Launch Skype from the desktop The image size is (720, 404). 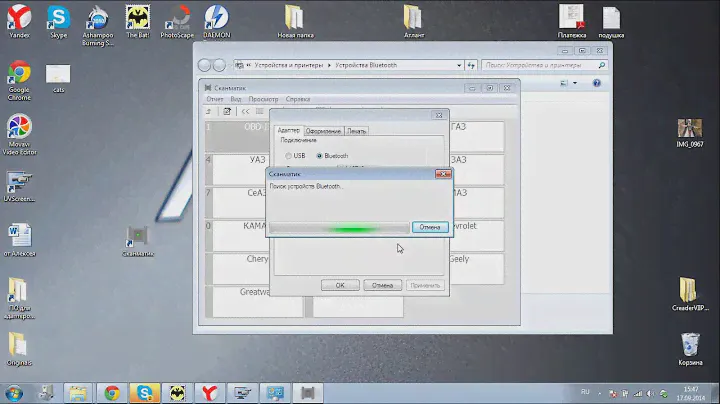click(x=59, y=20)
